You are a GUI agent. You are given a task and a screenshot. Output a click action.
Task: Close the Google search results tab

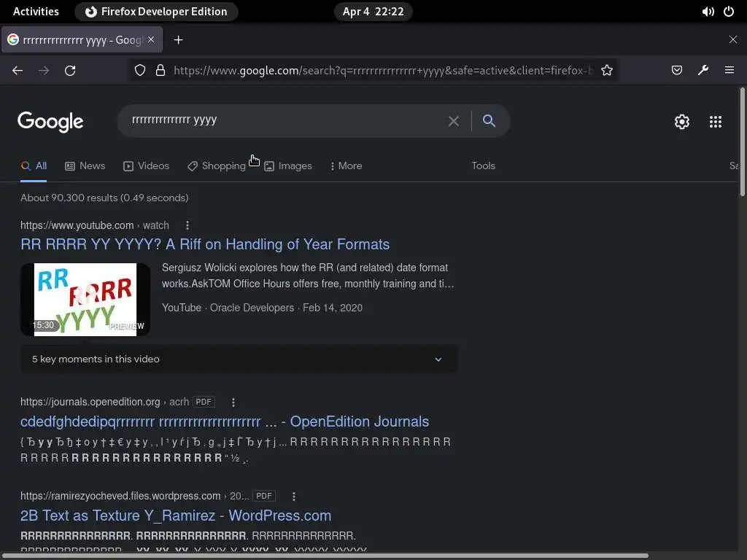151,39
